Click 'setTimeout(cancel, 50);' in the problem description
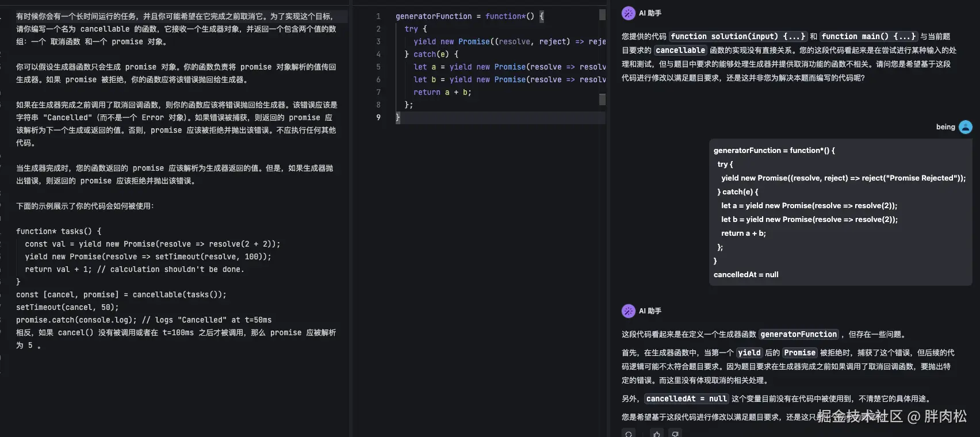980x437 pixels. pyautogui.click(x=67, y=307)
